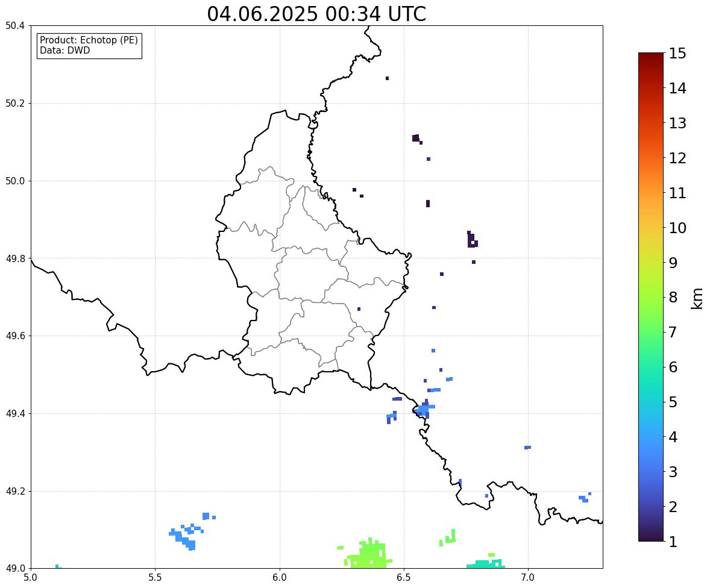710x588 pixels.
Task: Click the latitude axis label 50.4
Action: click(x=15, y=26)
